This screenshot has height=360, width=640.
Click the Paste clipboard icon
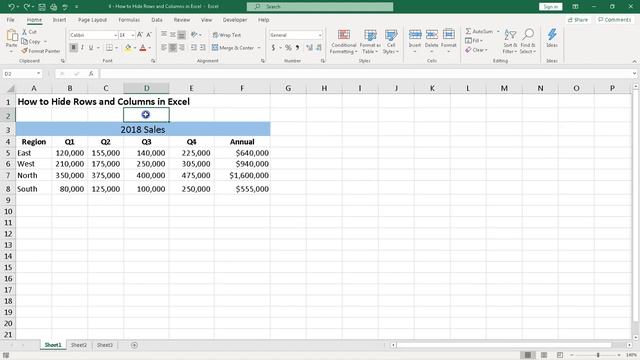[x=11, y=36]
